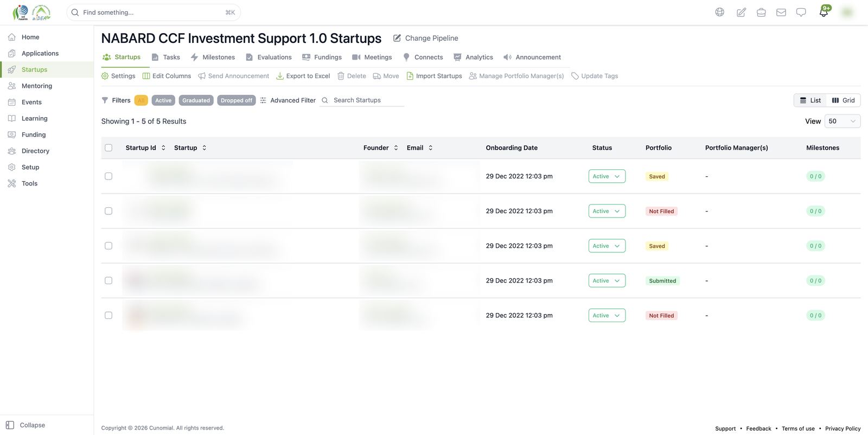Click the briefcase icon in header
Viewport: 868px width, 435px height.
click(761, 12)
